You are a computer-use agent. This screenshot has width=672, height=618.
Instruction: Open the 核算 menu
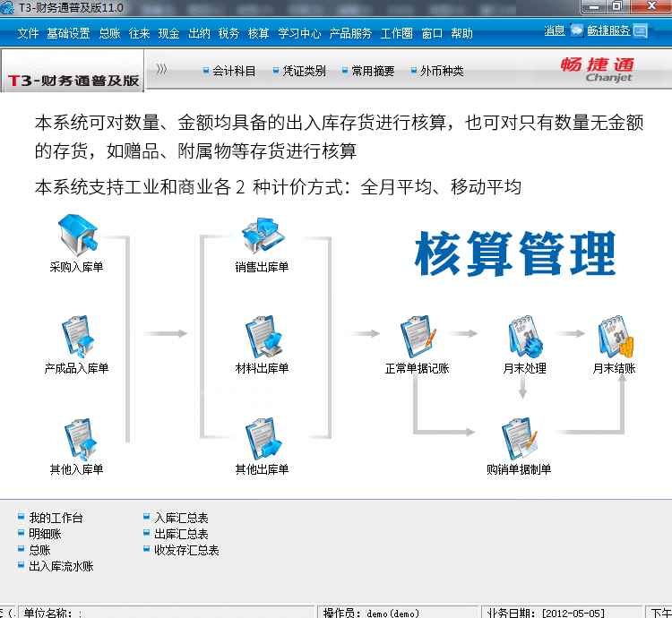[258, 33]
